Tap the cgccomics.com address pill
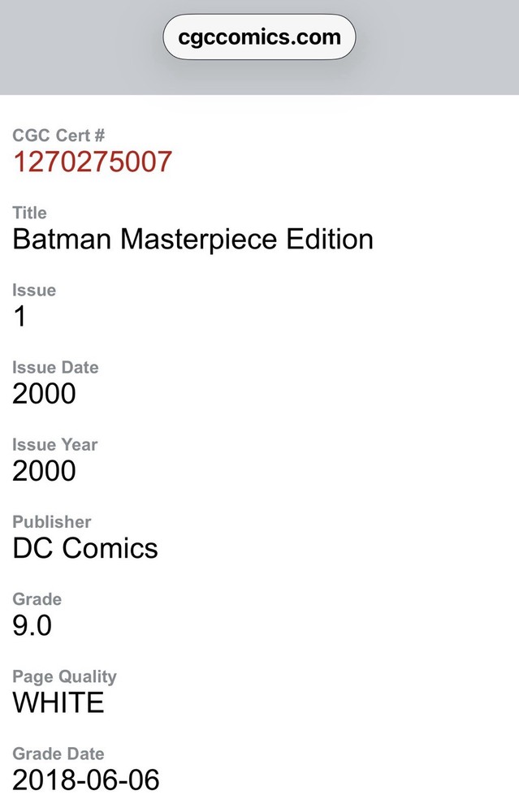519x812 pixels. (x=259, y=37)
